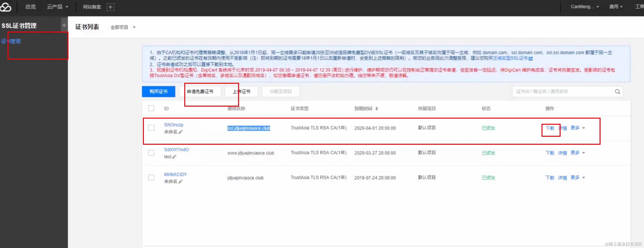Check the box for certificate MHbXCiDY
This screenshot has height=248, width=644.
[x=151, y=178]
